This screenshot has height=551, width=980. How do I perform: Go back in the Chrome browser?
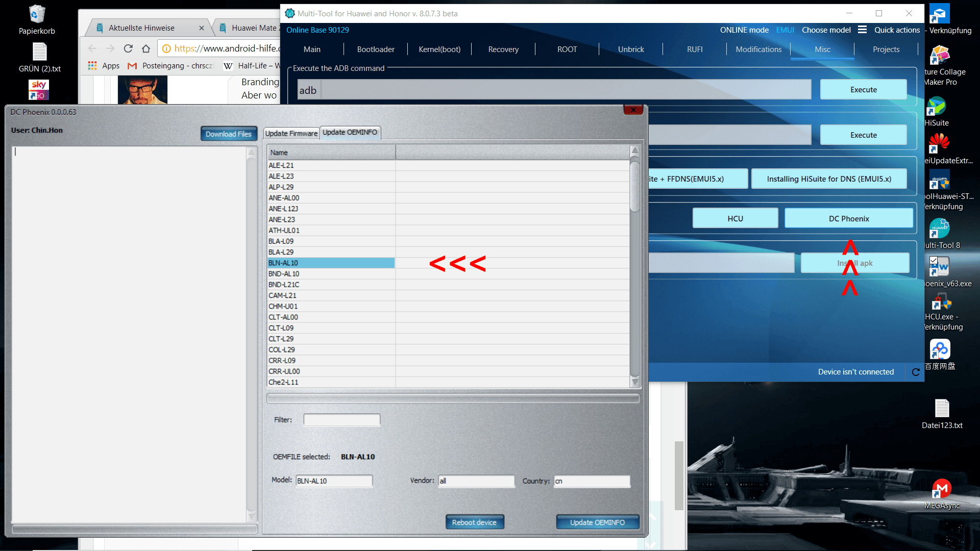click(92, 48)
